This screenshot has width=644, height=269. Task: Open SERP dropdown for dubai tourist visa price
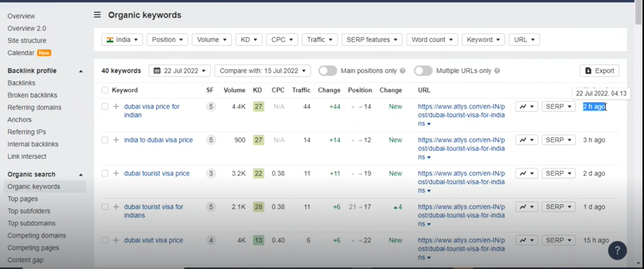559,173
